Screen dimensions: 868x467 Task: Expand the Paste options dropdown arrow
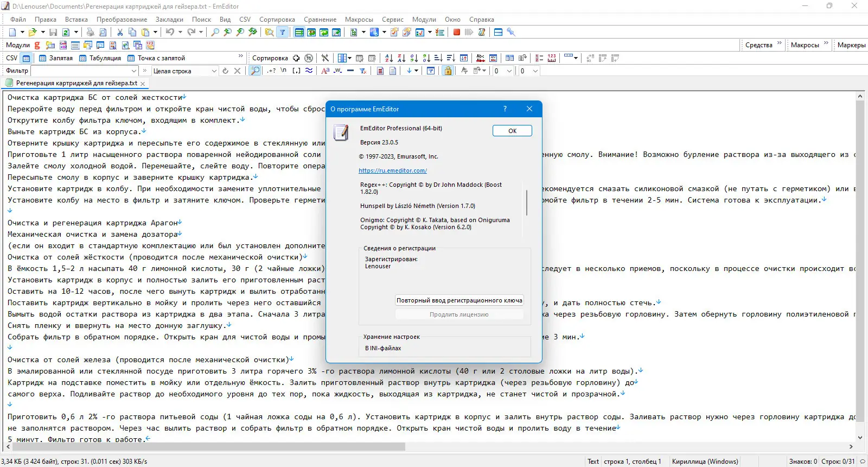[x=155, y=32]
